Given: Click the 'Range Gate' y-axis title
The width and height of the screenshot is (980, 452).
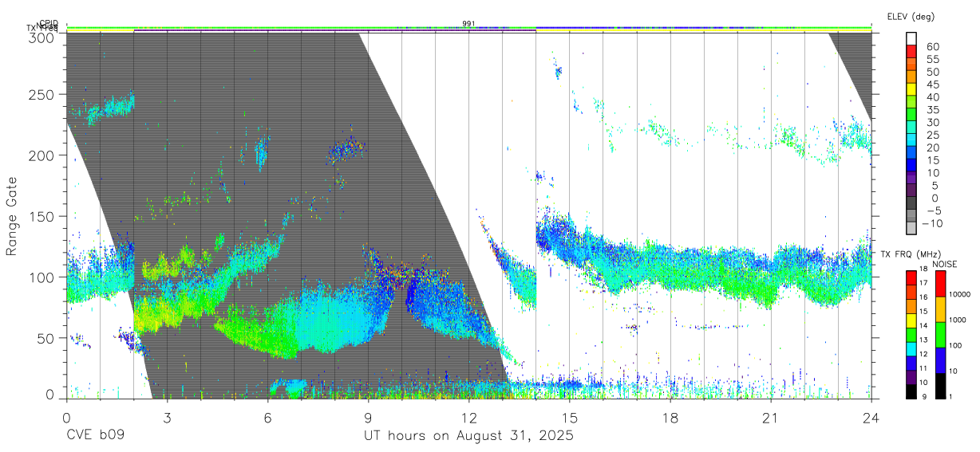Looking at the screenshot, I should pos(12,215).
